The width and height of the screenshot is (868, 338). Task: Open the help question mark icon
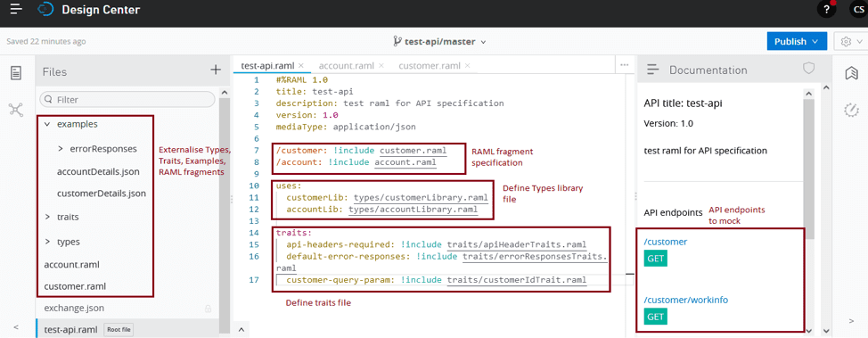[x=826, y=10]
